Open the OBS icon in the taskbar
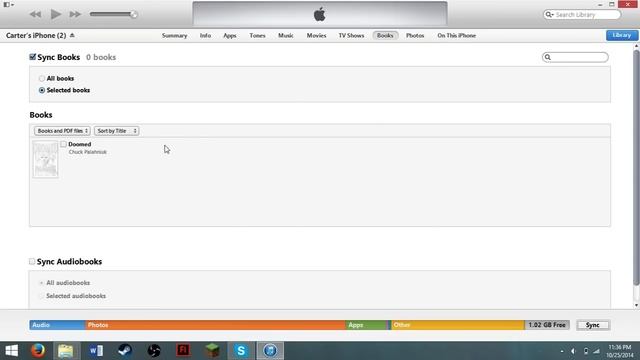The height and width of the screenshot is (360, 640). click(154, 351)
